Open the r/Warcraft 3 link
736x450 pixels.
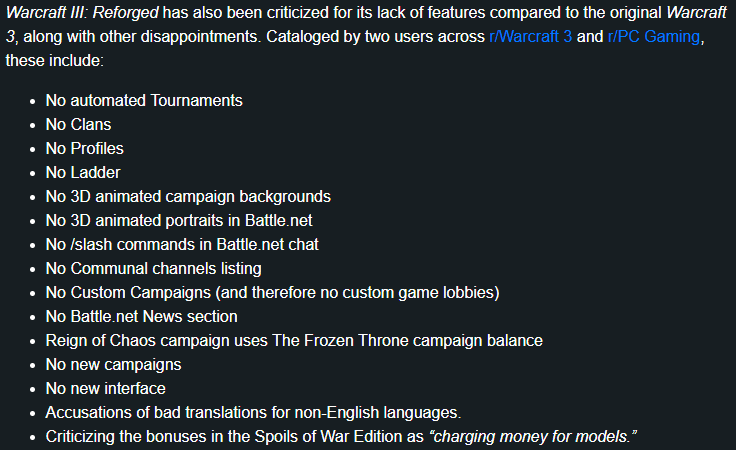(x=530, y=37)
